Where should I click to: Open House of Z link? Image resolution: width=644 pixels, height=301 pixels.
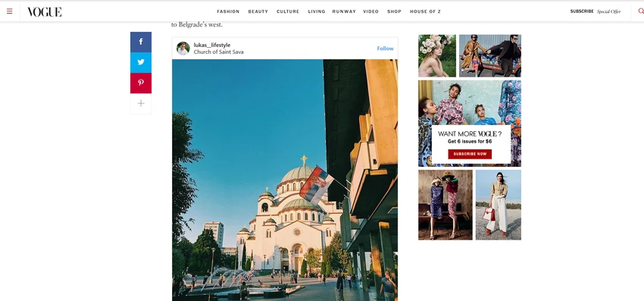pyautogui.click(x=425, y=11)
